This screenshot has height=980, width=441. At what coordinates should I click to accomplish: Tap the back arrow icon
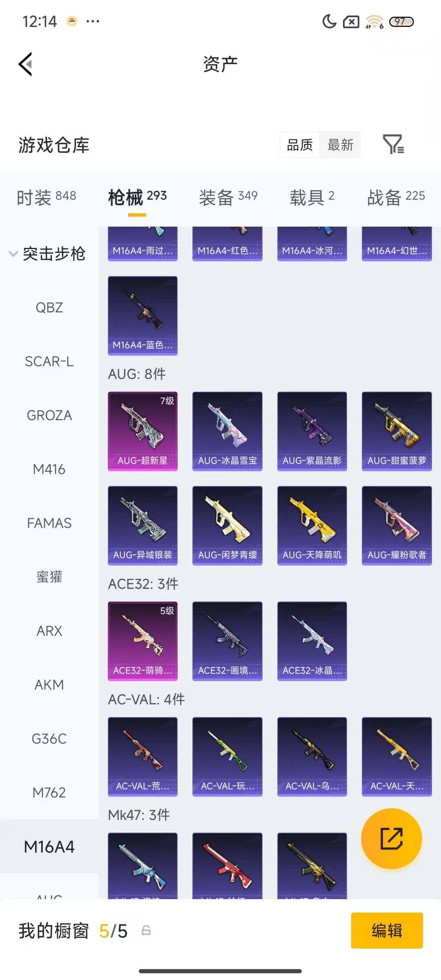click(25, 64)
